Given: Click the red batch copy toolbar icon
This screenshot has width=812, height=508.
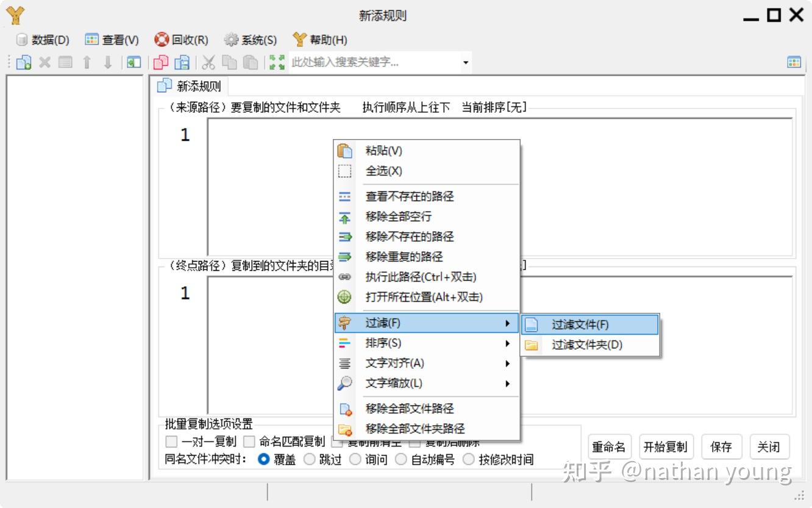Looking at the screenshot, I should (161, 62).
